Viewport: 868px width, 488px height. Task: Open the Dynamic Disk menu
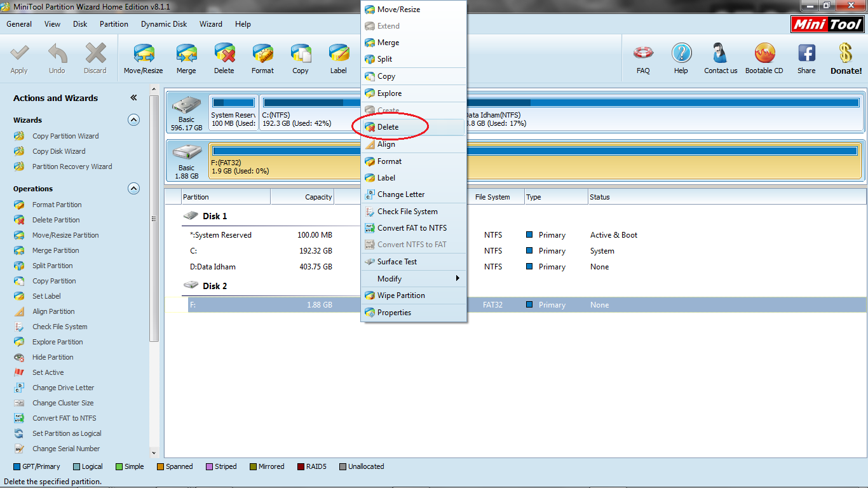pyautogui.click(x=164, y=24)
